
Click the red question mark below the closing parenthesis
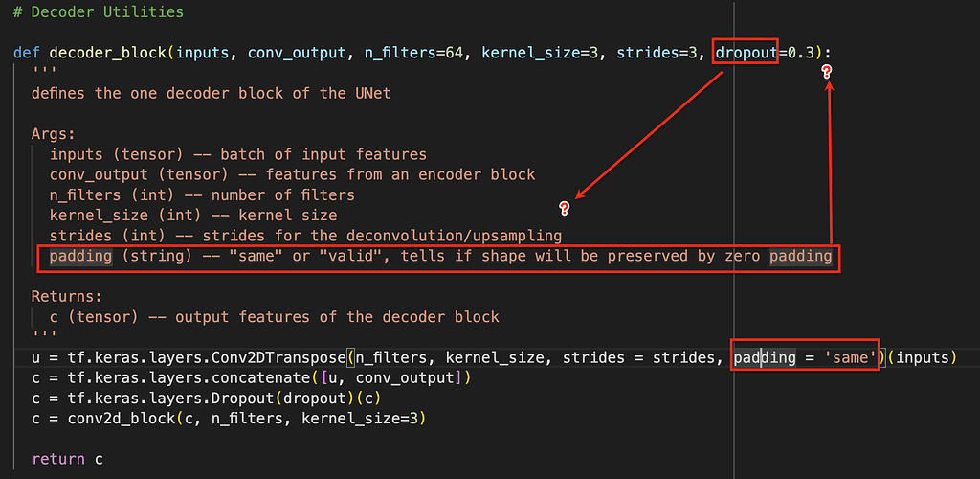(827, 72)
